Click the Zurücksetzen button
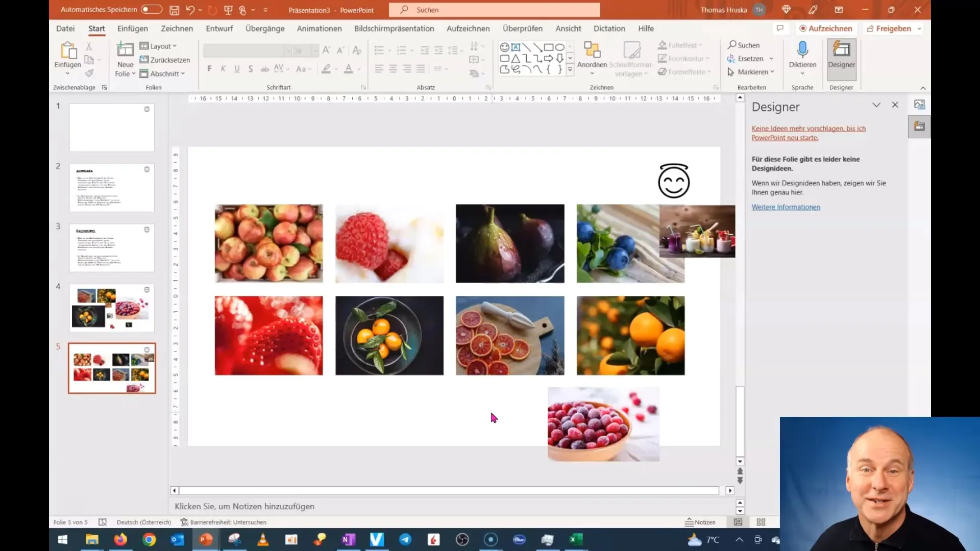980x551 pixels. (165, 60)
